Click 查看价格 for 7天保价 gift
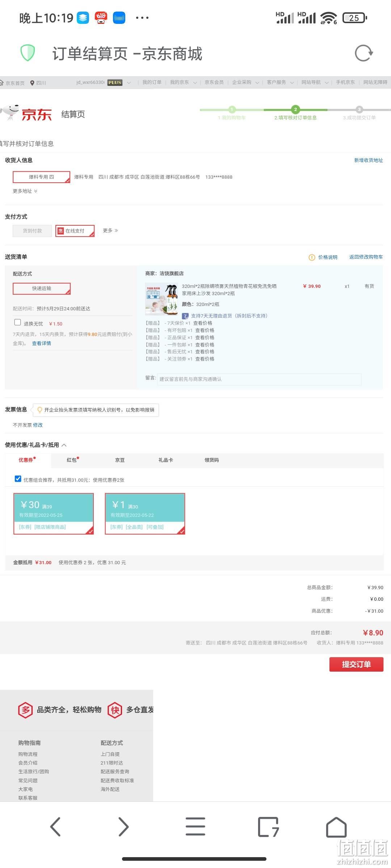Viewport: 391px width, 868px height. click(x=203, y=323)
